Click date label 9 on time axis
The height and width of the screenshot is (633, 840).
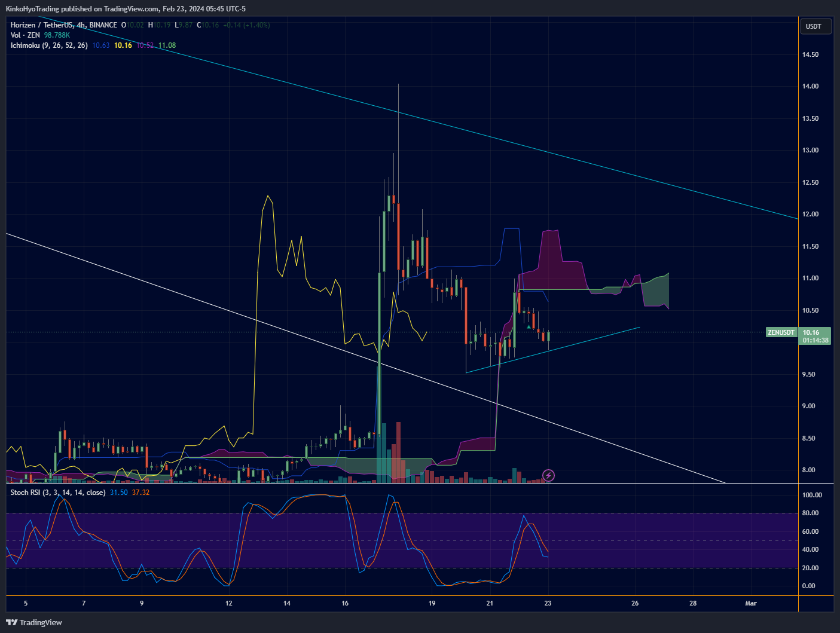point(142,603)
